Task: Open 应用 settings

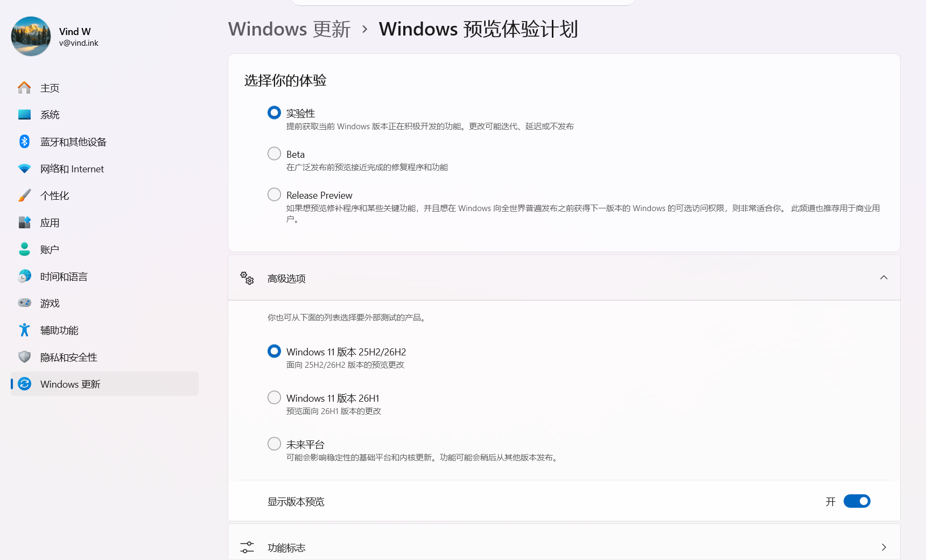Action: (x=104, y=222)
